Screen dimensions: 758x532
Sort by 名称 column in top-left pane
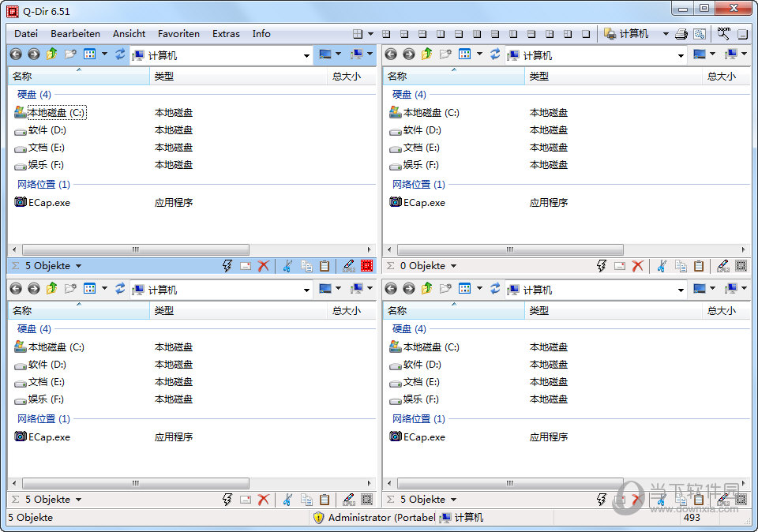click(79, 76)
